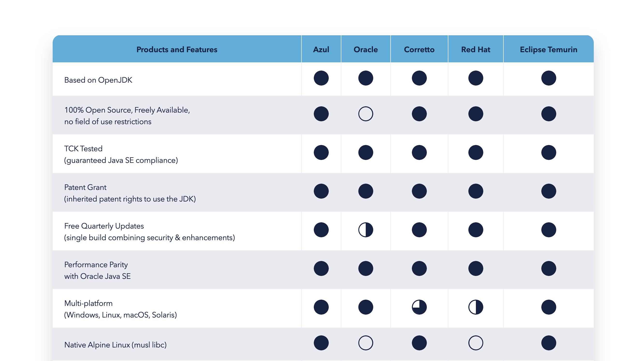The image size is (644, 361).
Task: Select the Eclipse Temurin column header
Action: (x=549, y=50)
